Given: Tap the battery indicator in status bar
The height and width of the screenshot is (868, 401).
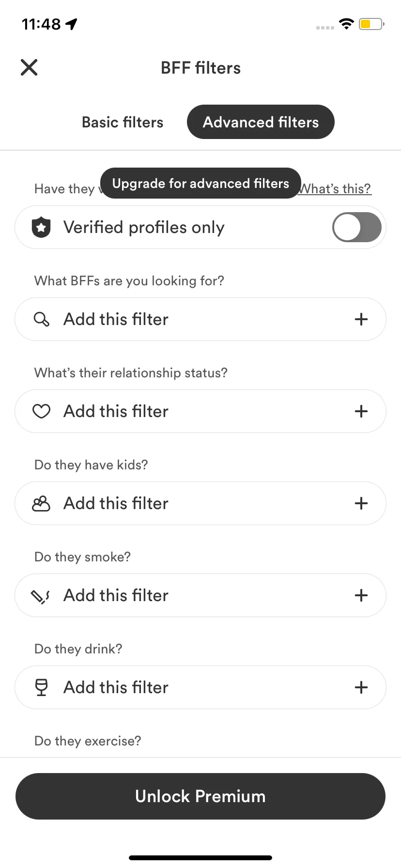Looking at the screenshot, I should [x=371, y=24].
